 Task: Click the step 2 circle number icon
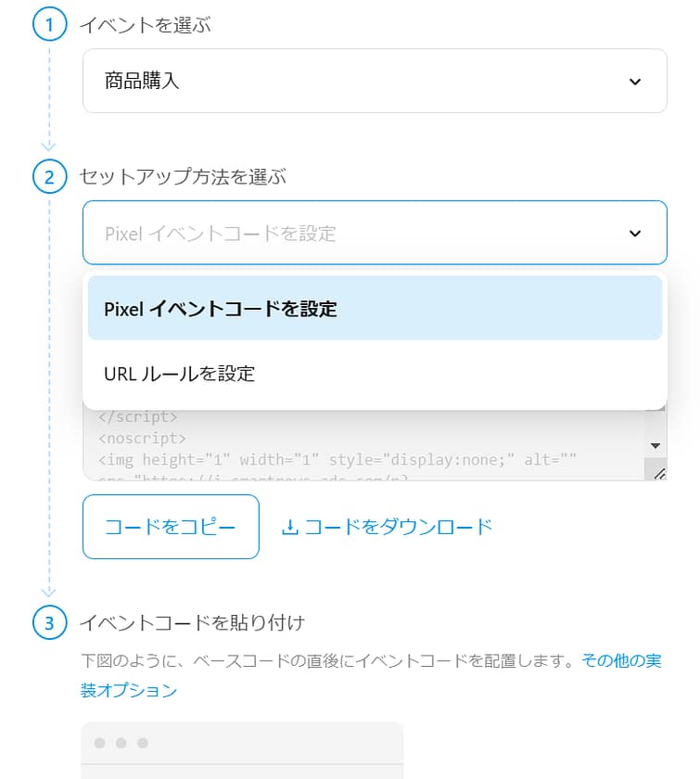click(50, 176)
